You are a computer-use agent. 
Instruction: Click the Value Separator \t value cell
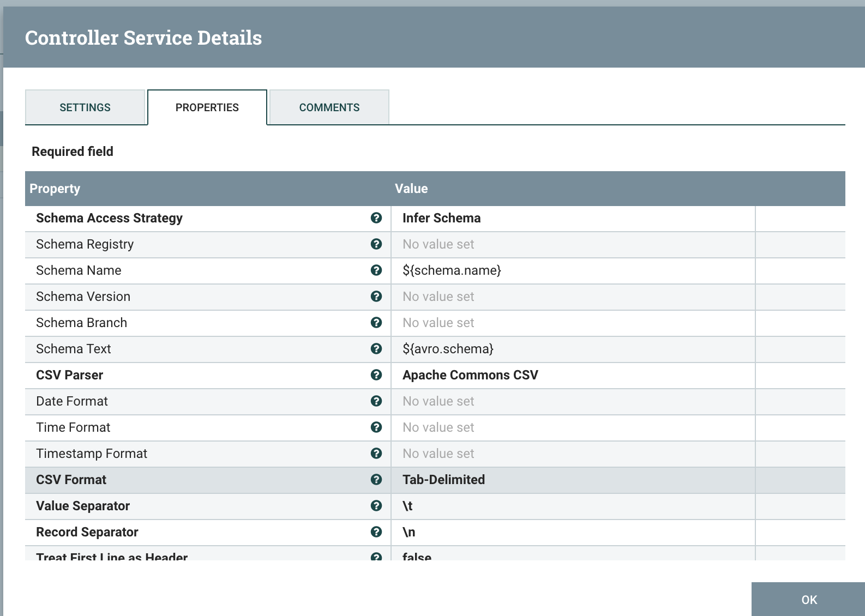point(573,506)
